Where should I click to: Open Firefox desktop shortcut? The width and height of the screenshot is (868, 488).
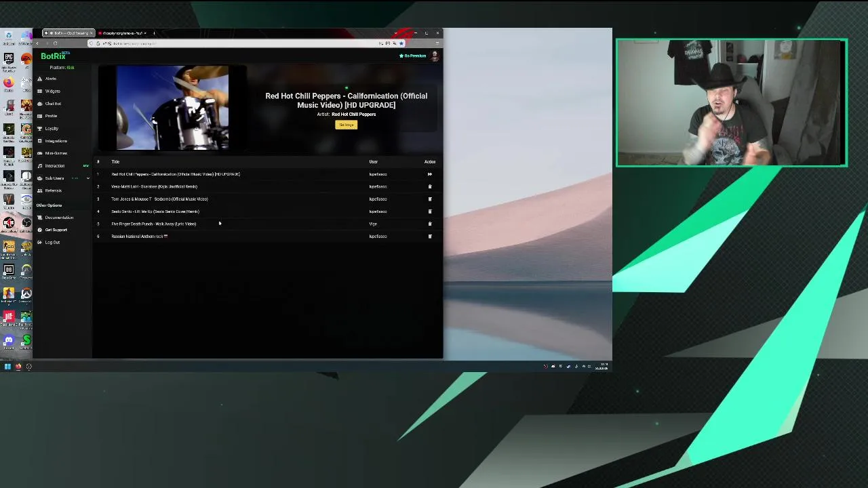[9, 82]
